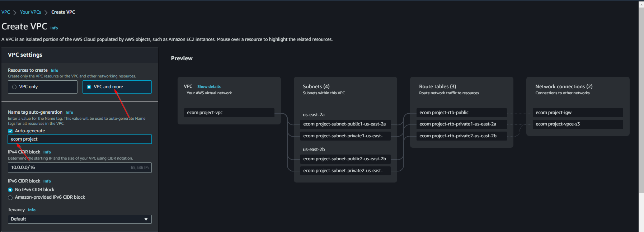Open the VPC breadcrumb link

[x=6, y=12]
